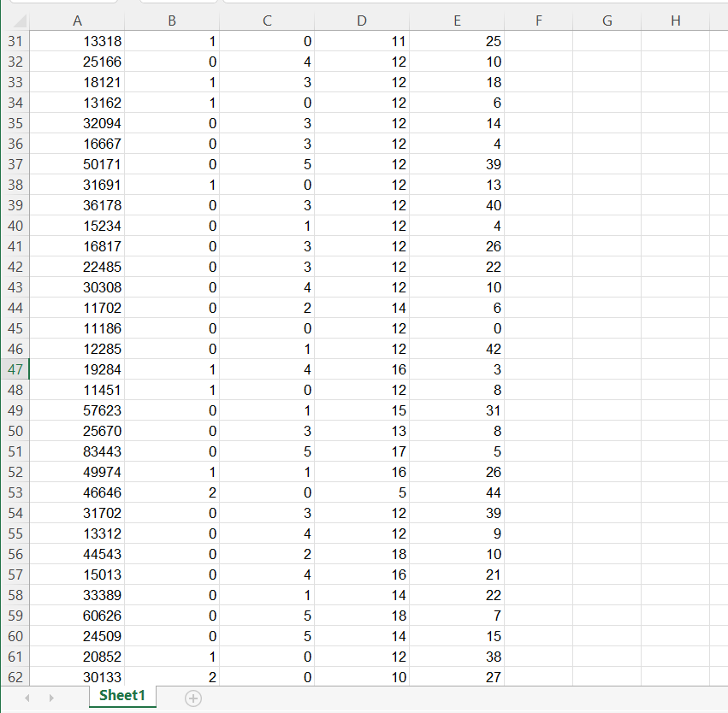
Task: Click cell containing 24509
Action: (77, 636)
